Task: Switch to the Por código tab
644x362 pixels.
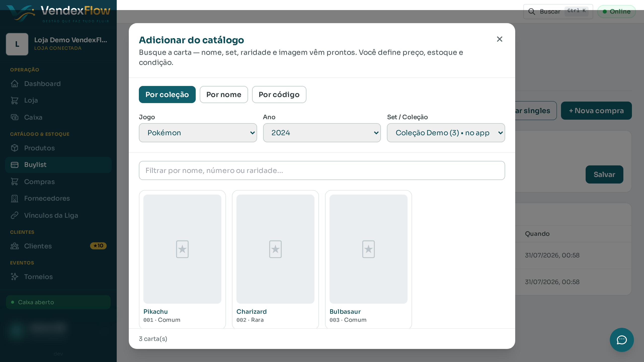Action: [279, 95]
